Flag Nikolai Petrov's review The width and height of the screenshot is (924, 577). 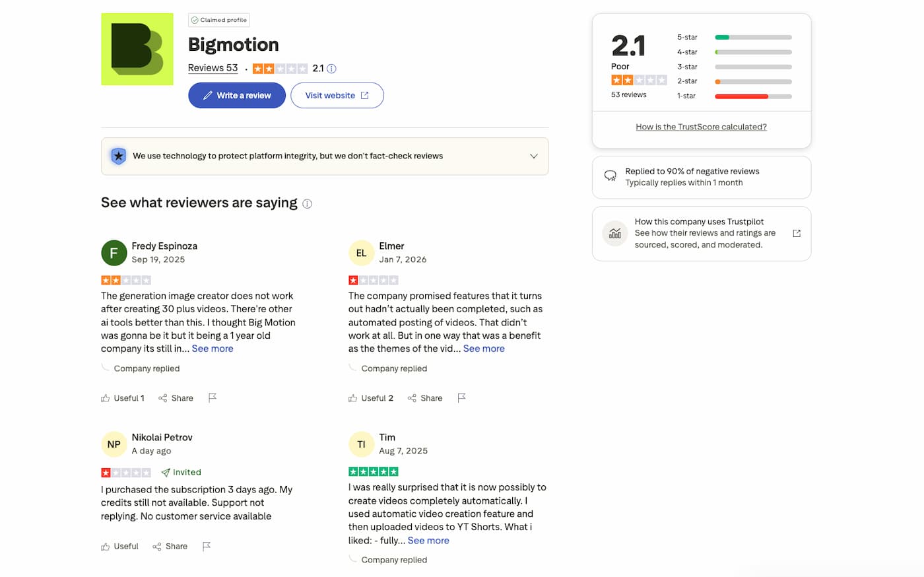207,547
